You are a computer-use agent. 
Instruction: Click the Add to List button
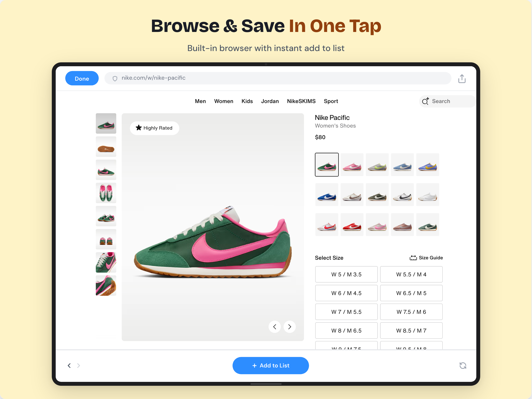click(x=270, y=365)
